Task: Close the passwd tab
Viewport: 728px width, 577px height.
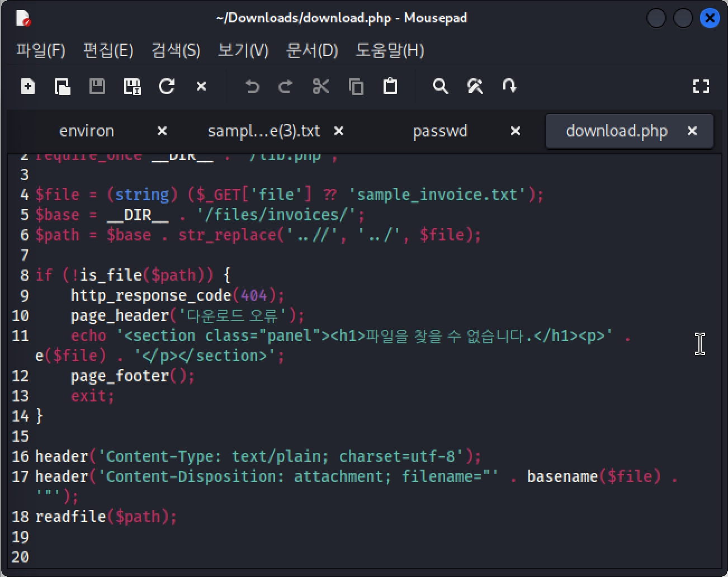Action: point(516,131)
